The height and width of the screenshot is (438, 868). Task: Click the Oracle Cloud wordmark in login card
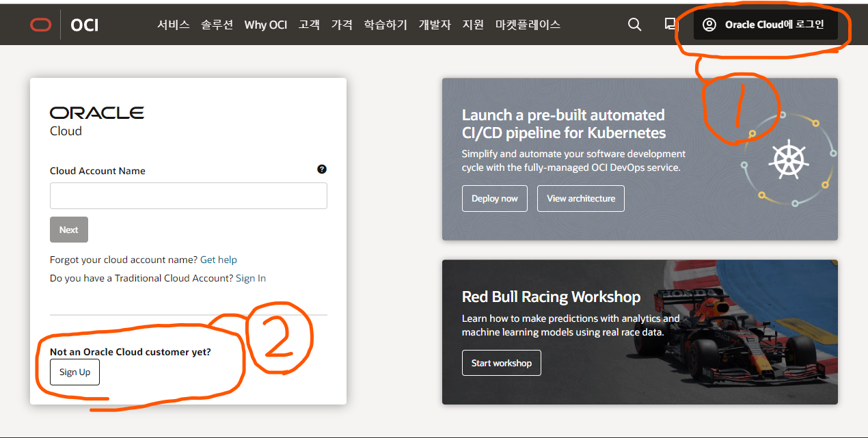click(97, 121)
